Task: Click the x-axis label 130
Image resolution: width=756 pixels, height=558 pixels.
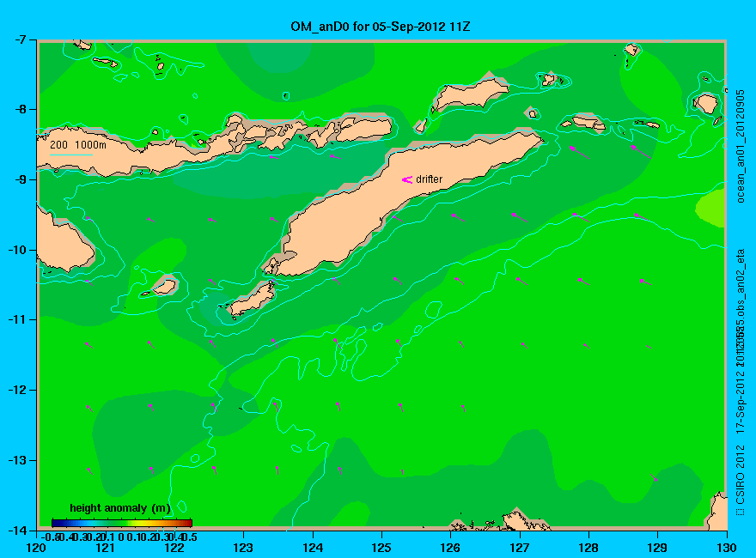Action: (x=727, y=548)
